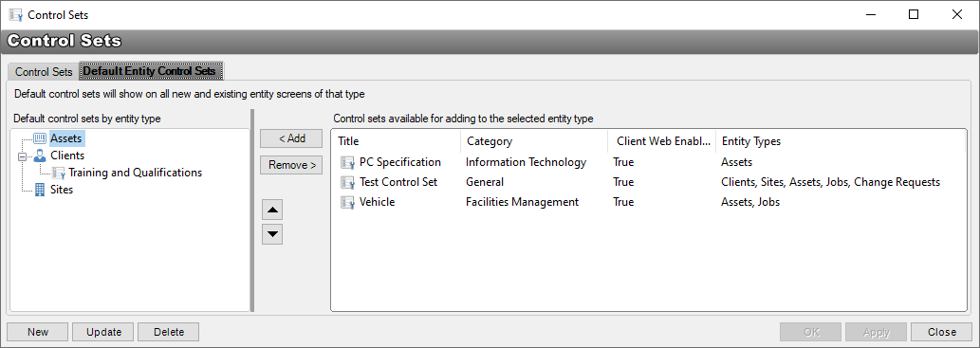The image size is (980, 348).
Task: Sort list by the Title column header
Action: pyautogui.click(x=397, y=141)
